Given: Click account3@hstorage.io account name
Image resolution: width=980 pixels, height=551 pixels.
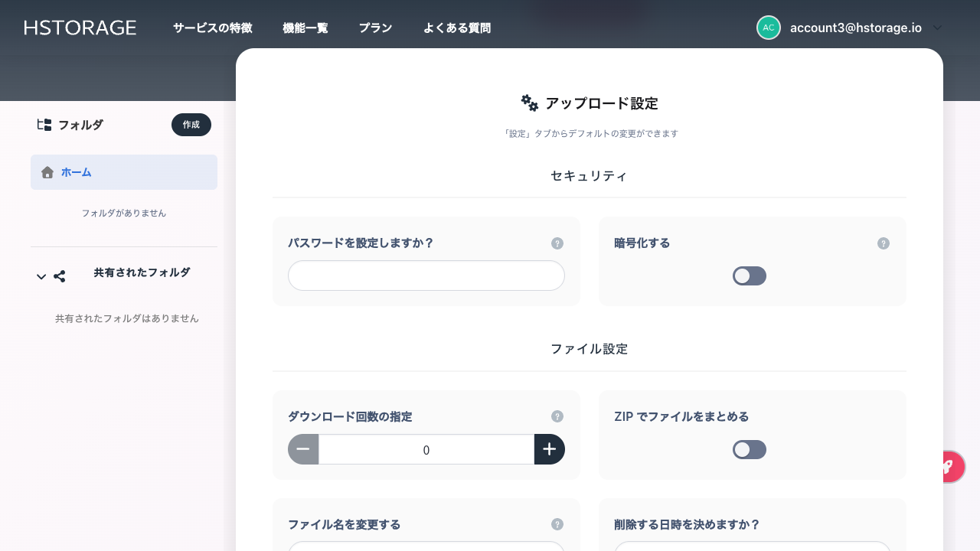Looking at the screenshot, I should click(856, 28).
